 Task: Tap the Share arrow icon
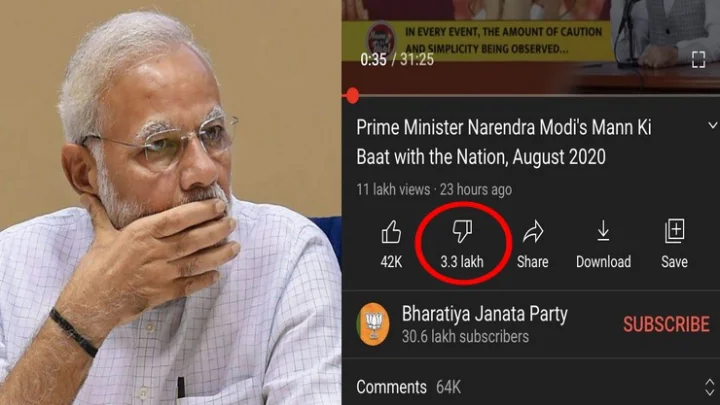tap(533, 231)
